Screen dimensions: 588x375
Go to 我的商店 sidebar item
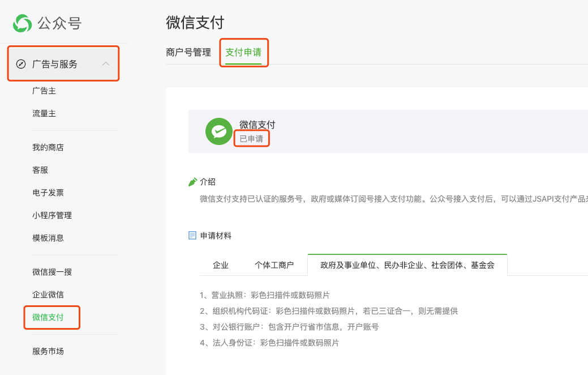[48, 147]
